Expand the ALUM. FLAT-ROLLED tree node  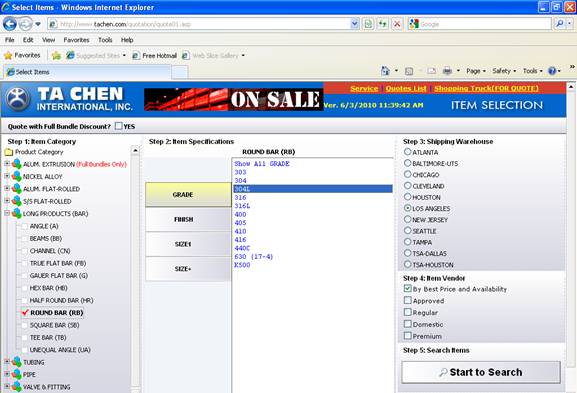click(x=7, y=188)
